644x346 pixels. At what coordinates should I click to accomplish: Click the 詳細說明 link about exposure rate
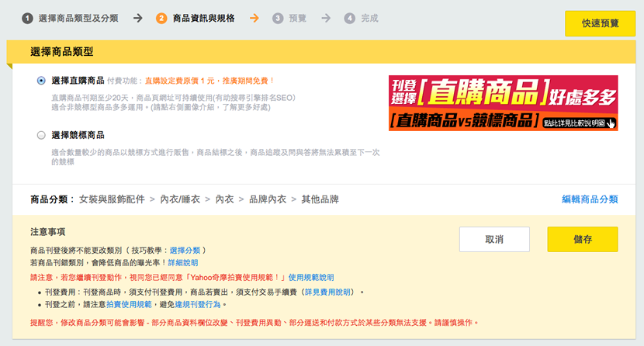tap(185, 264)
